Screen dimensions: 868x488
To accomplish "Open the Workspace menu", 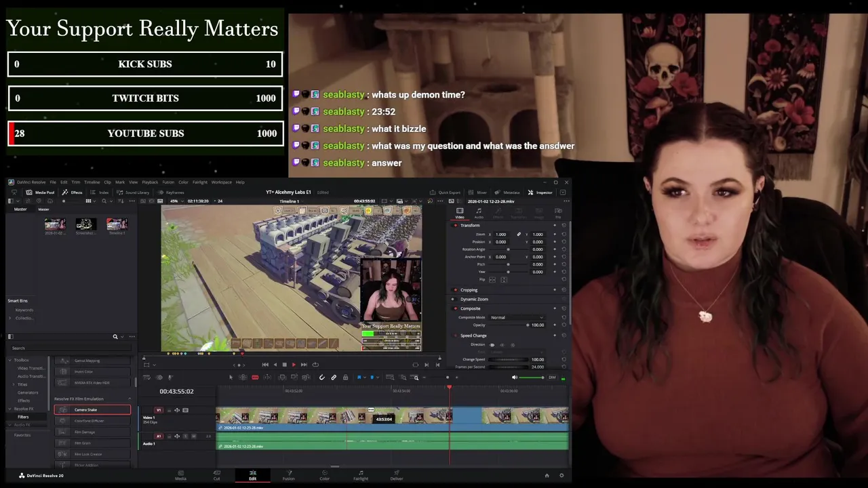I will pos(222,182).
